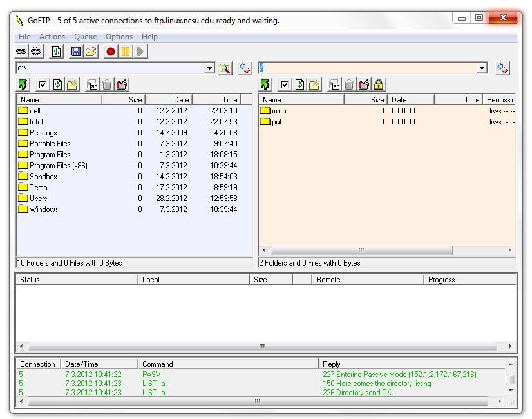Viewport: 532px width, 419px height.
Task: Click the queue panel horizontal scrollbar thumb
Action: [262, 346]
